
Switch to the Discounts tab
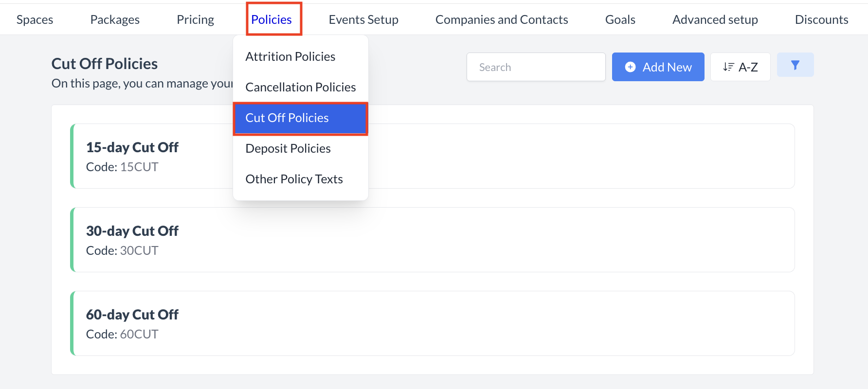(821, 19)
